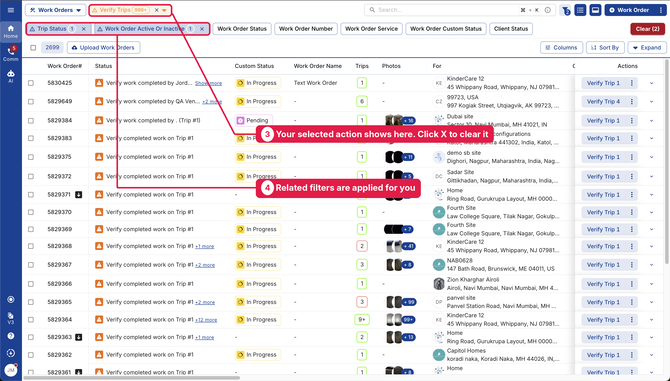670x381 pixels.
Task: Expand the row chevron for order 5829369
Action: click(652, 229)
